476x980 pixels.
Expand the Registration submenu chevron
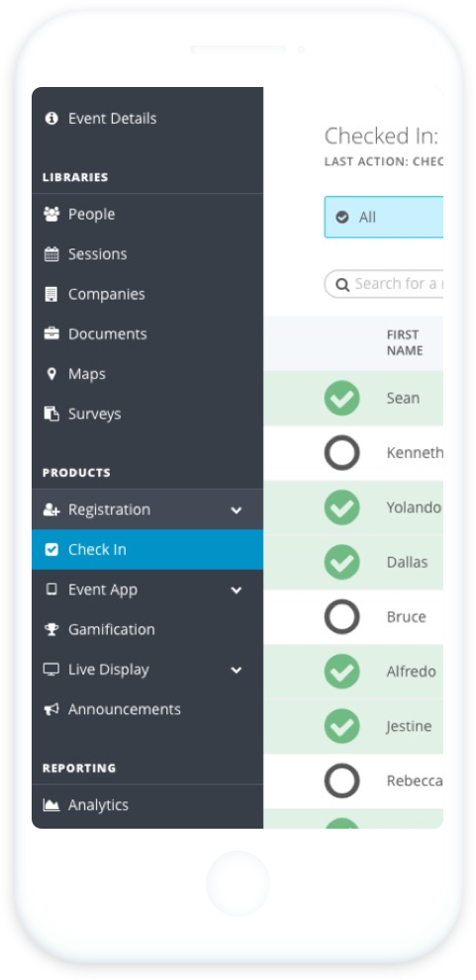(237, 510)
